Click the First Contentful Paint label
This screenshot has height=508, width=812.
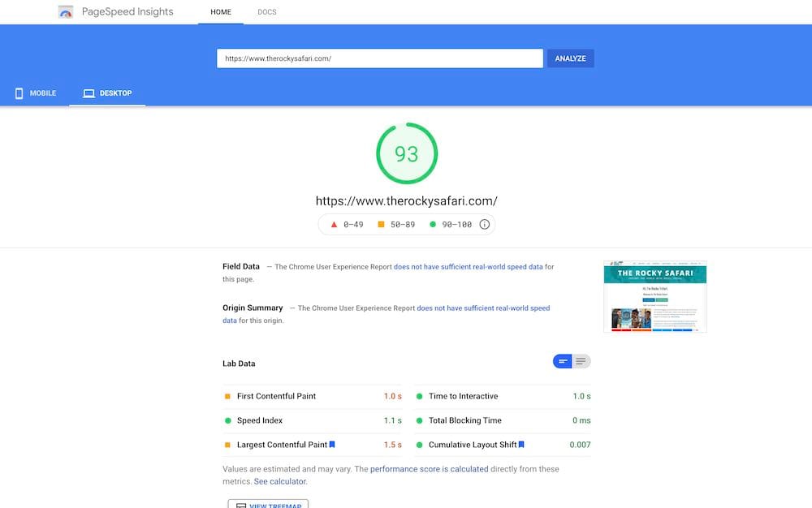[x=277, y=396]
